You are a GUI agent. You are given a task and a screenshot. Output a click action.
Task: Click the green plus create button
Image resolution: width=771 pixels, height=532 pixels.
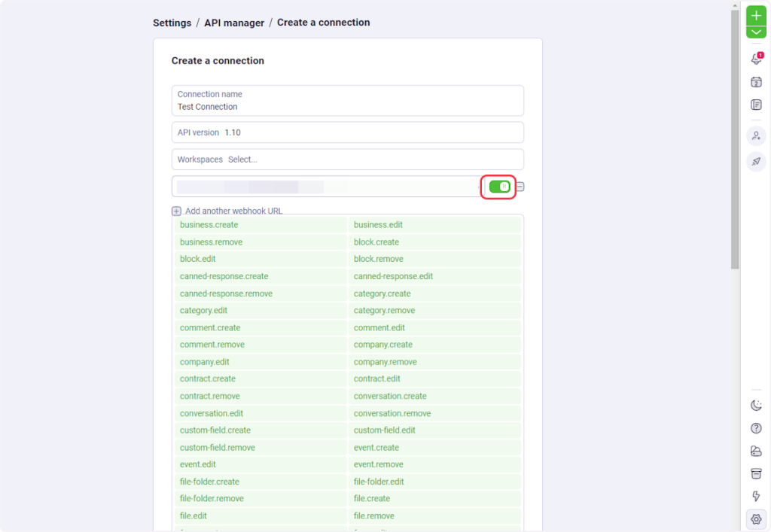[756, 15]
